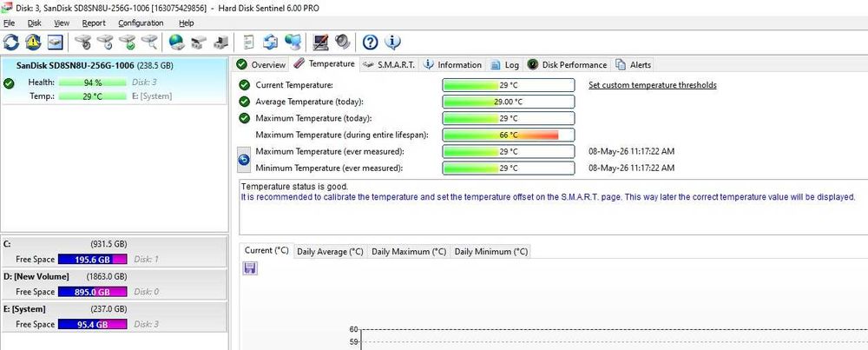The image size is (868, 350).
Task: Click the 'Disk: 1' label beside C:
Action: tap(146, 259)
